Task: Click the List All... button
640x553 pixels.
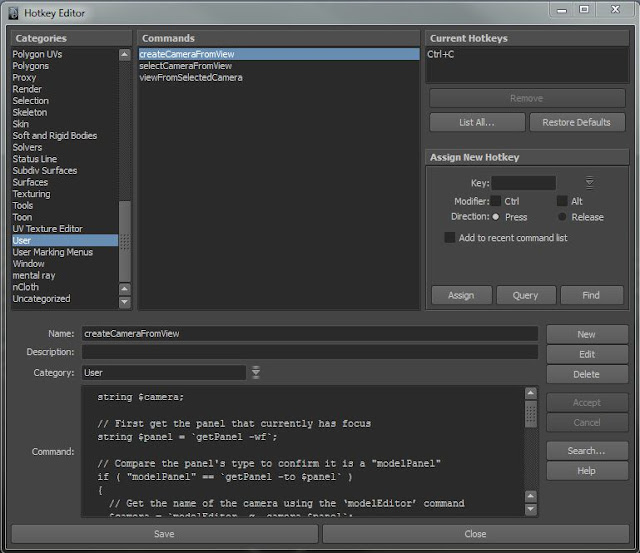Action: pos(477,122)
